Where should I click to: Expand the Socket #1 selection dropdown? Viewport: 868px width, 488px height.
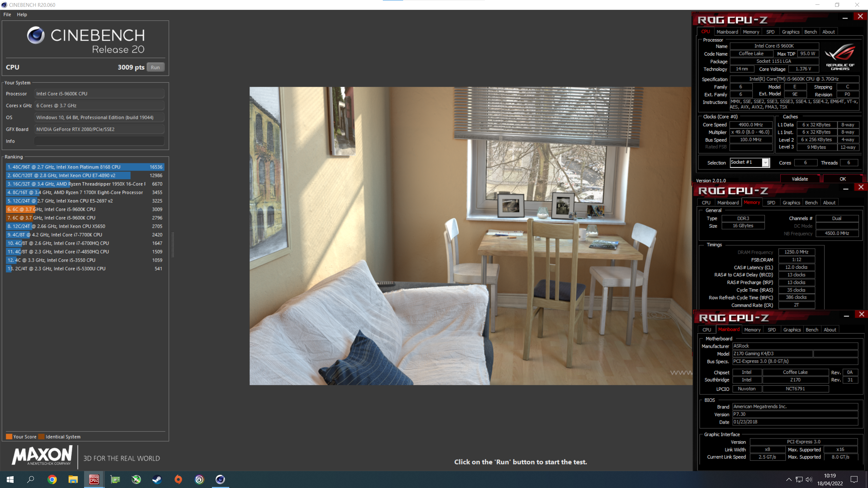[766, 163]
